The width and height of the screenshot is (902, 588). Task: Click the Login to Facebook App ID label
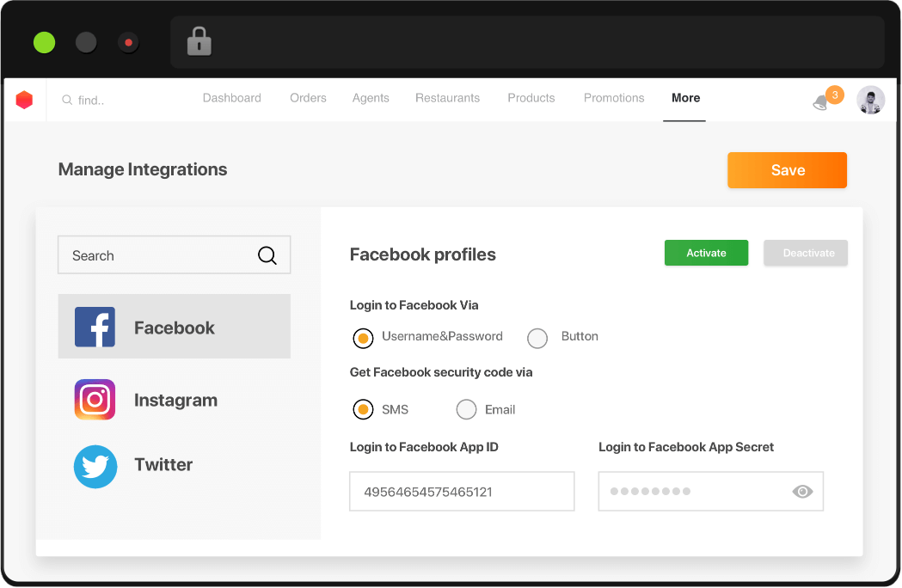(x=424, y=447)
